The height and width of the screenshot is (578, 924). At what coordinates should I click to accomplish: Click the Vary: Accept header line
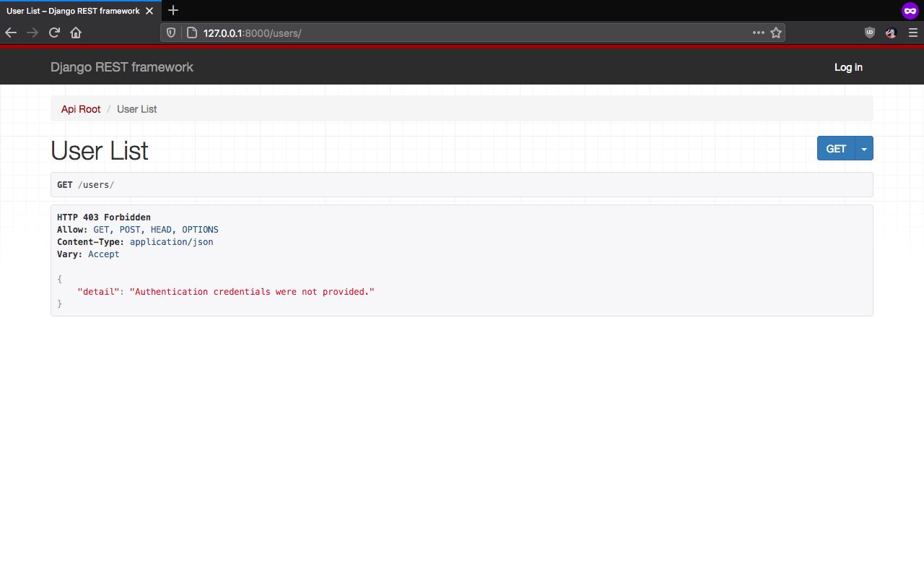tap(88, 254)
